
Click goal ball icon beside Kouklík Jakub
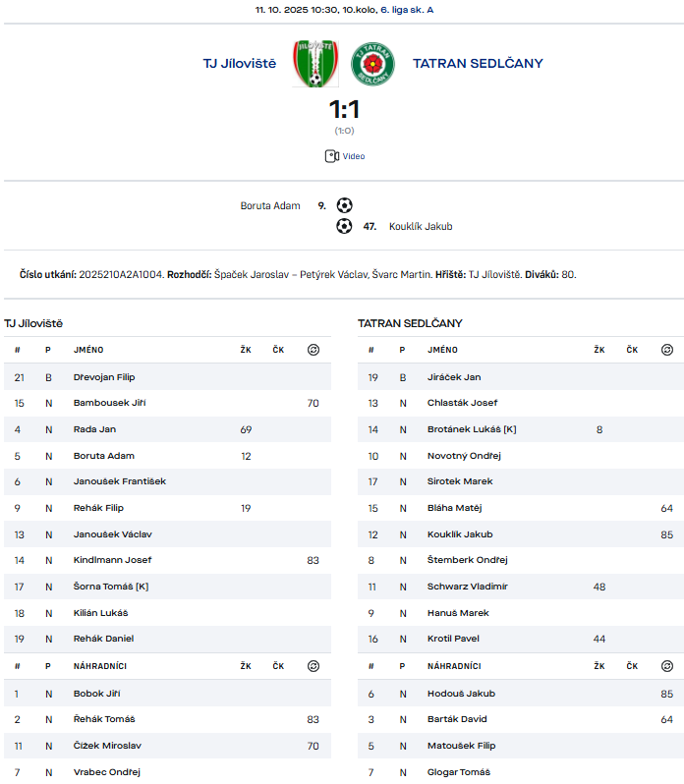(x=344, y=226)
